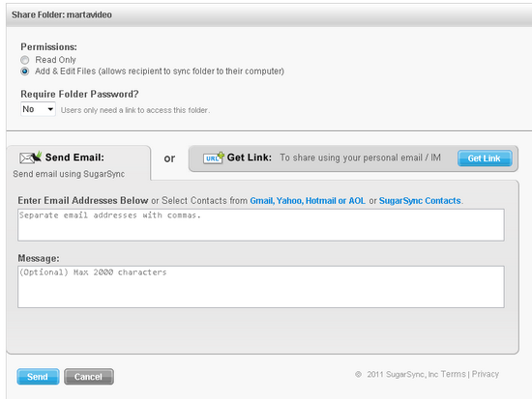Screen dimensions: 532x399
Task: Select Add & Edit Files permission
Action: point(24,71)
